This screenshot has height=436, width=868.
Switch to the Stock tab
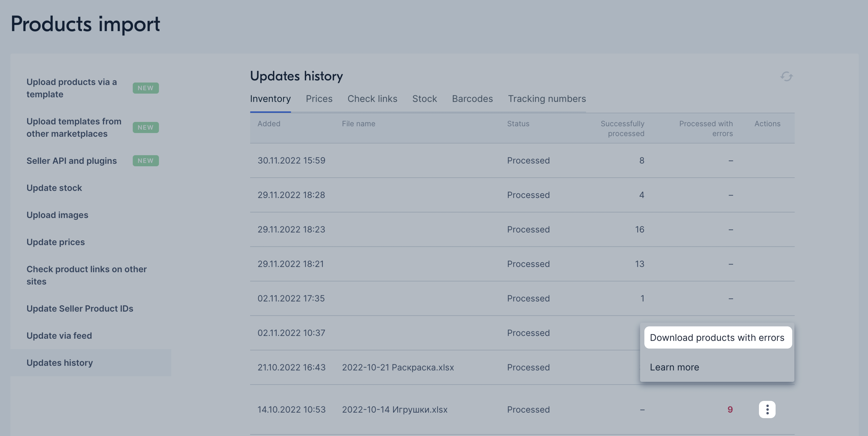point(424,99)
